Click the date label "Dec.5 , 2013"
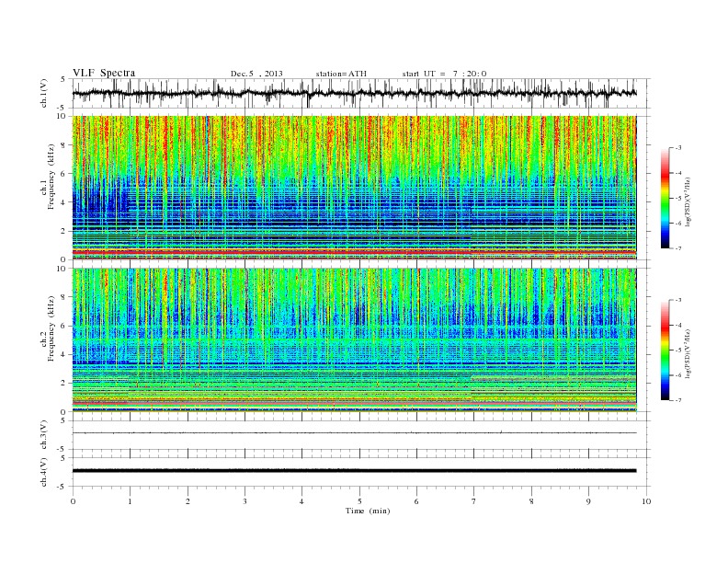 (256, 74)
